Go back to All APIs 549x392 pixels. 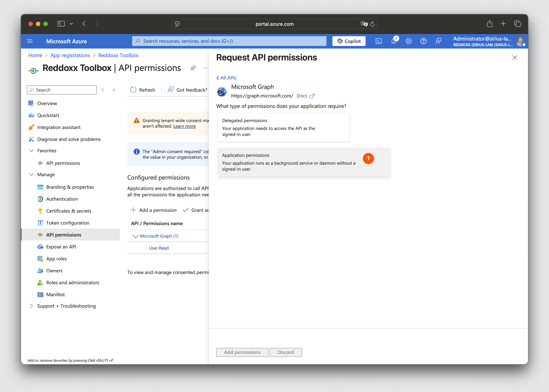tap(227, 78)
